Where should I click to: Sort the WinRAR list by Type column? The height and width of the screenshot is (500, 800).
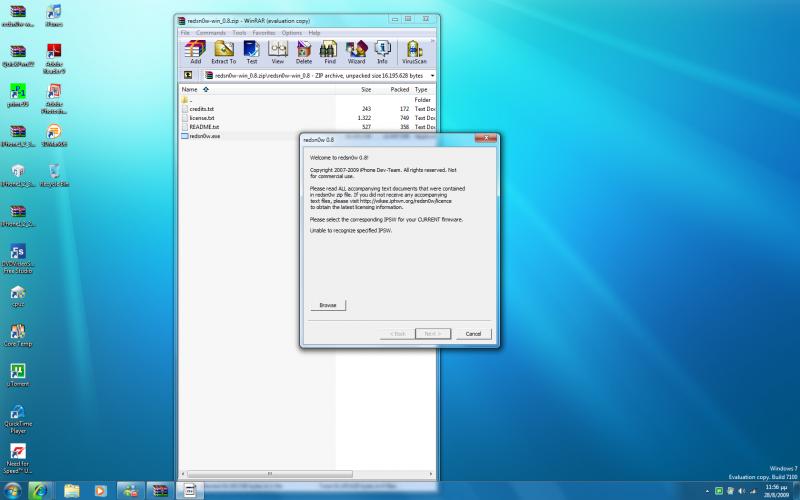tap(423, 89)
